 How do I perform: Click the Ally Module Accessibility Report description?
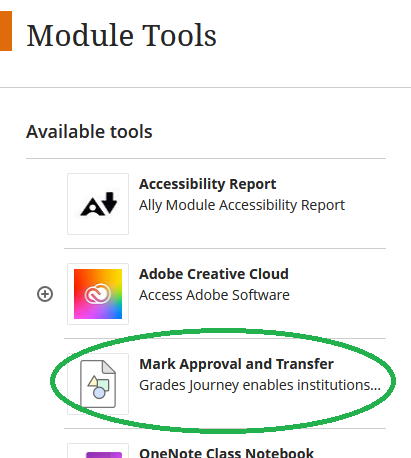tap(242, 205)
